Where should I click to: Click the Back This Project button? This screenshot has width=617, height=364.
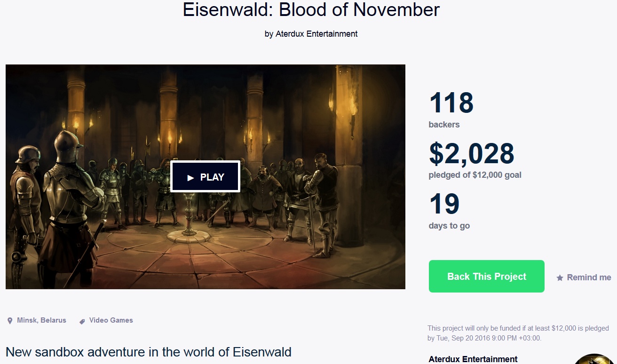tap(486, 277)
